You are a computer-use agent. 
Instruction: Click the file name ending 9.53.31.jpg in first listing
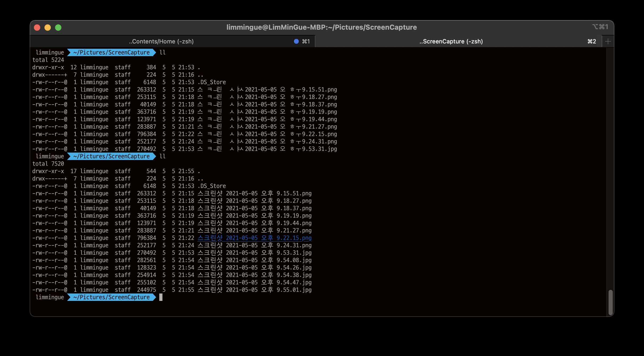pos(267,149)
